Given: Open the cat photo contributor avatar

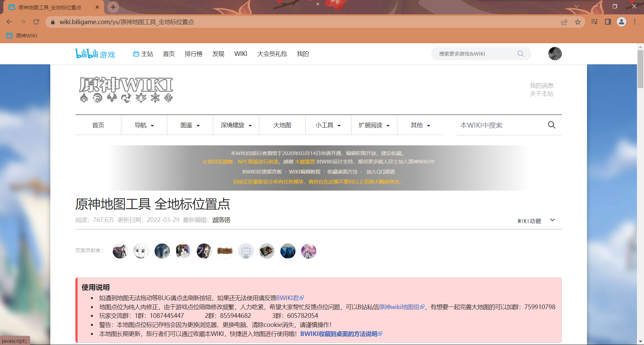Looking at the screenshot, I should (183, 251).
